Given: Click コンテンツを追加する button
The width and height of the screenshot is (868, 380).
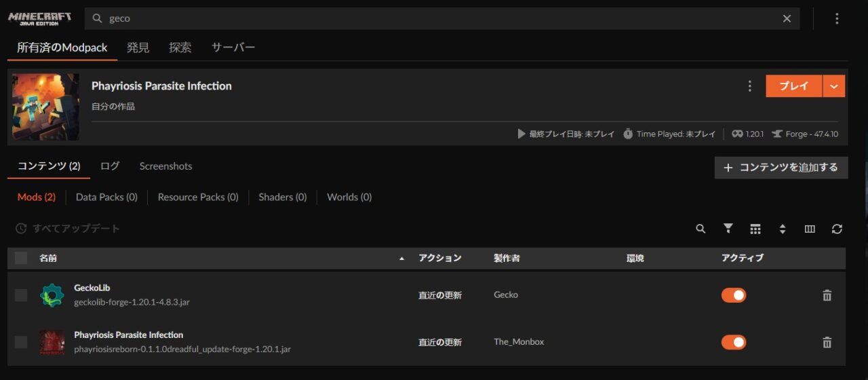Looking at the screenshot, I should coord(781,168).
